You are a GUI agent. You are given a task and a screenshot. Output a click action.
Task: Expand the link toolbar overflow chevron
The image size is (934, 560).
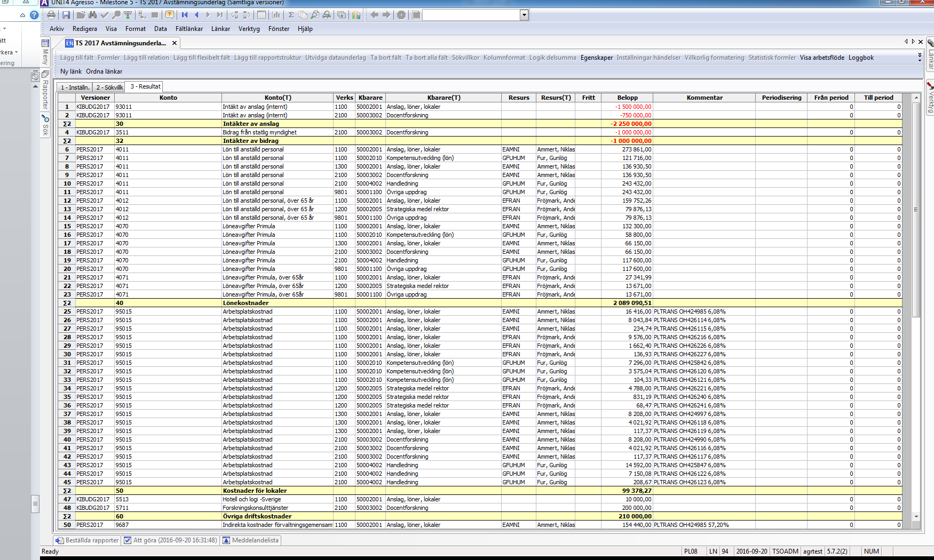(x=920, y=57)
